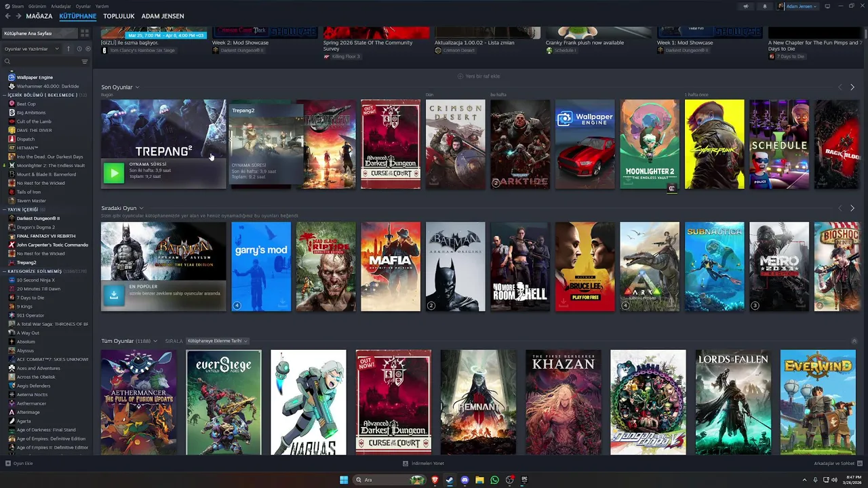The image size is (868, 488).
Task: Switch to the TOPLULUK tab
Action: tap(119, 16)
